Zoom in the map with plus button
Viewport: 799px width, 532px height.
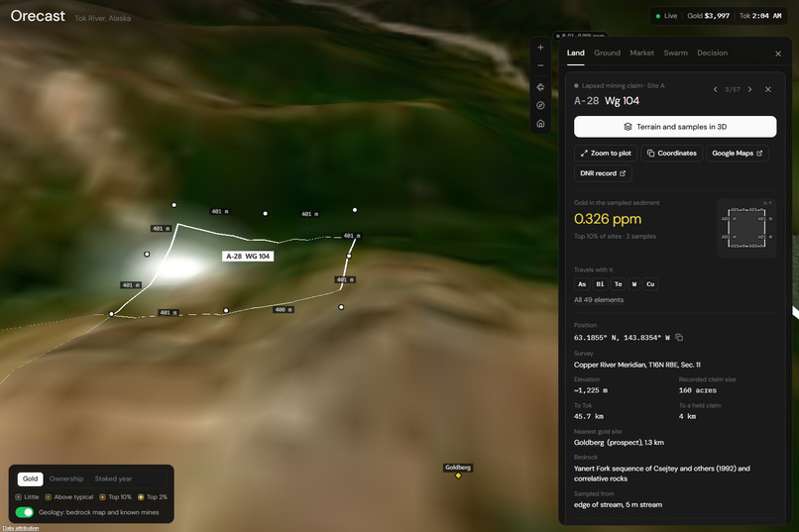(540, 48)
